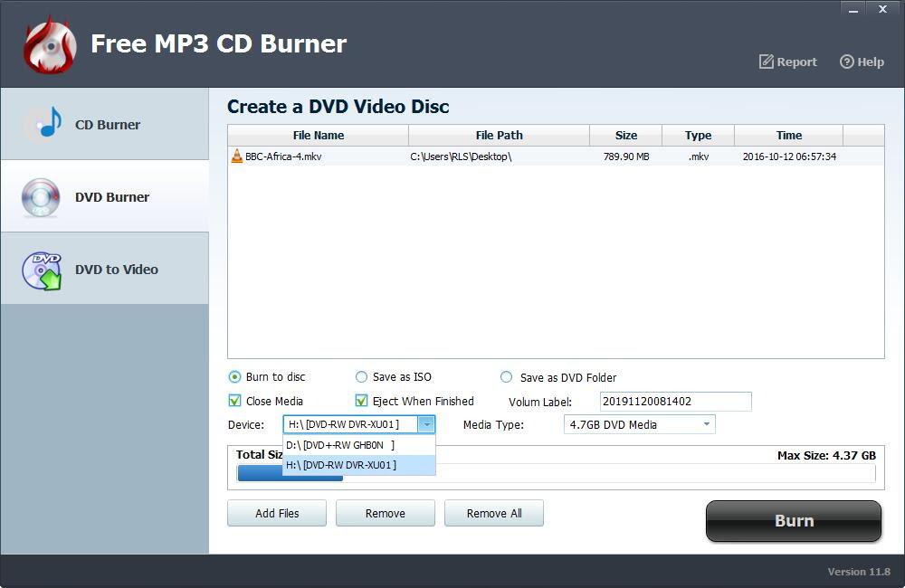Click the C:\Users\RLS\Desktop\ path cell
This screenshot has width=905, height=588.
pos(461,156)
